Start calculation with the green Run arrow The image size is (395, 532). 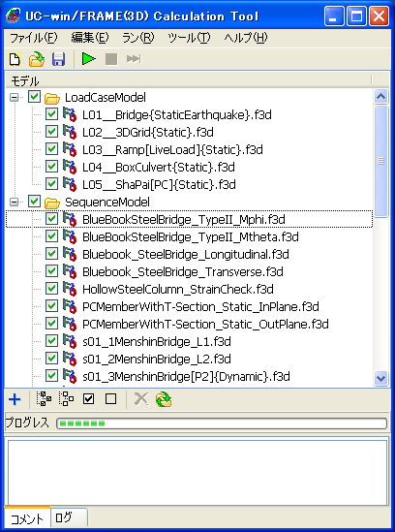tap(89, 59)
